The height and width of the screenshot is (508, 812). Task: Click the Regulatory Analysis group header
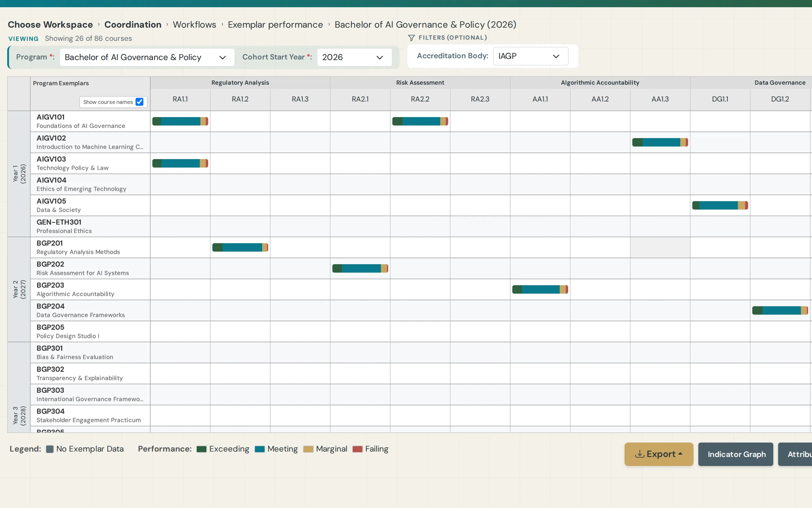(240, 83)
